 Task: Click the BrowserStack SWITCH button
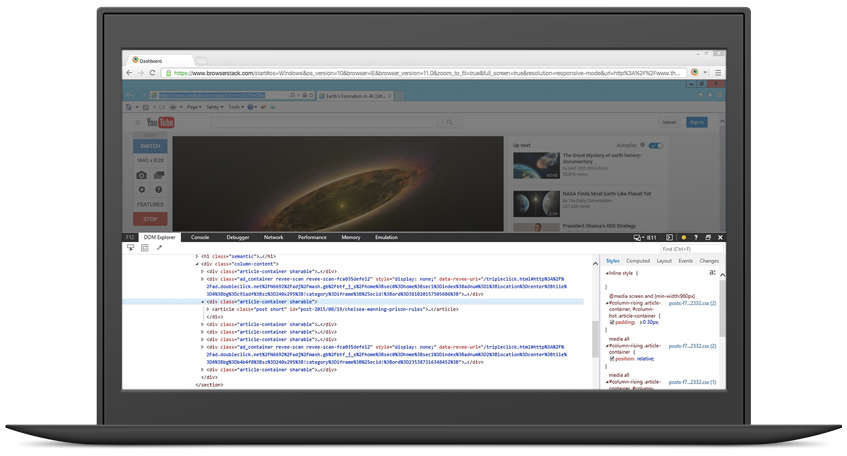tap(150, 146)
